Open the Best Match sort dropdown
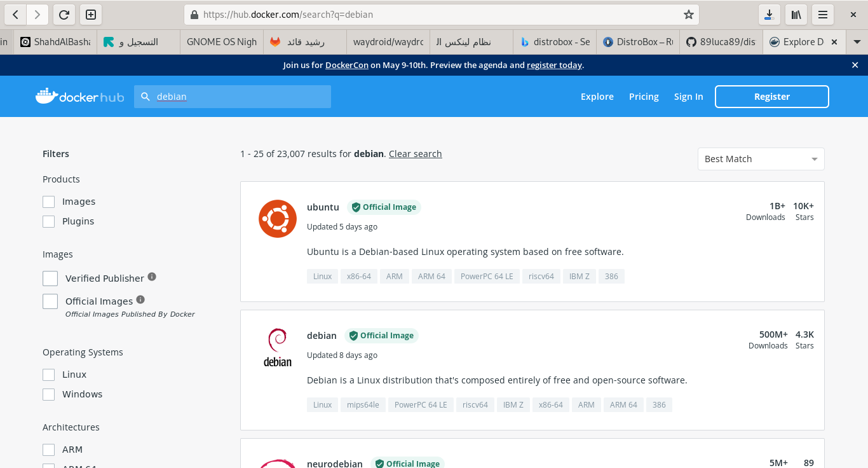Image resolution: width=868 pixels, height=468 pixels. 761,158
